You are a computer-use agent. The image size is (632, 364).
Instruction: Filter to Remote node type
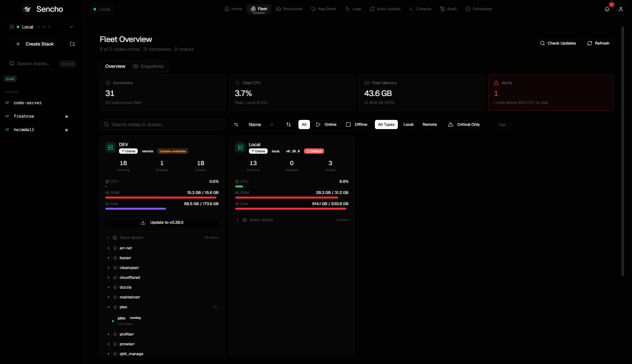(430, 125)
